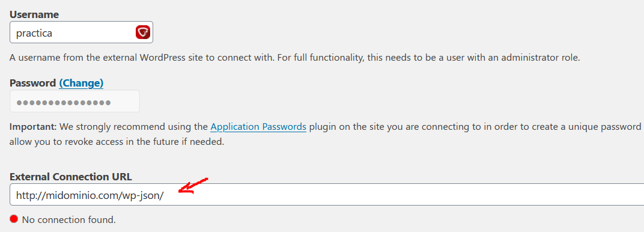This screenshot has height=232, width=644.
Task: Click the hand-drawn red arrow annotation
Action: click(193, 186)
